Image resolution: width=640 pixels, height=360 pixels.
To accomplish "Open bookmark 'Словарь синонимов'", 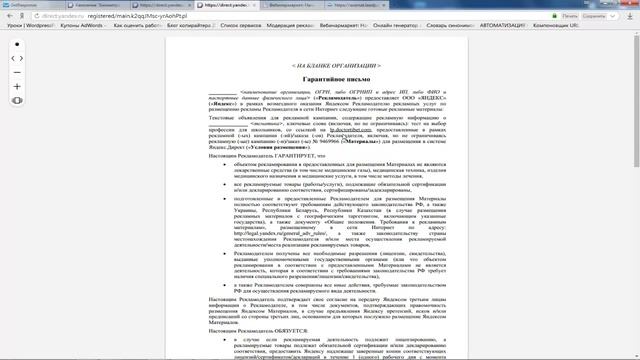I will point(450,25).
